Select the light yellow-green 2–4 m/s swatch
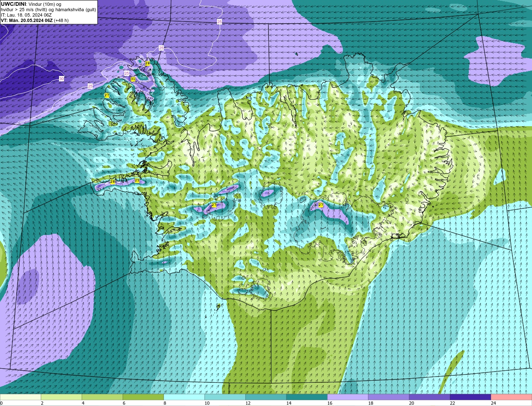Screen dimensions: 532x406 coord(62,397)
